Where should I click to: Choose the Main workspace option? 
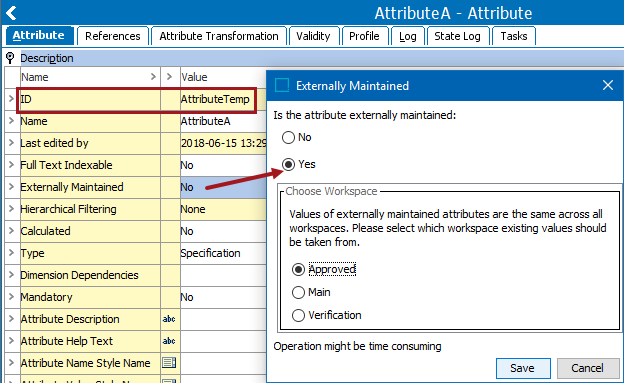pyautogui.click(x=298, y=292)
